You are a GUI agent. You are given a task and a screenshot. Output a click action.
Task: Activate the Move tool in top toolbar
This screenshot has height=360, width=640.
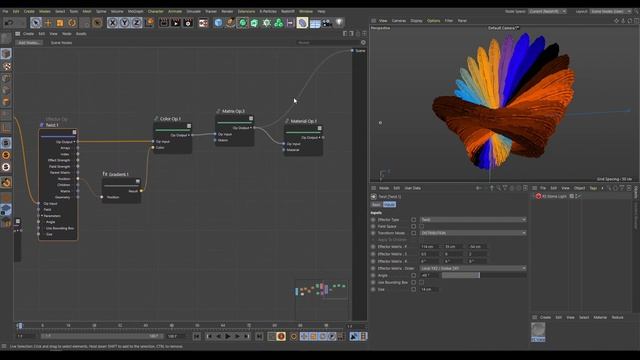[48, 23]
